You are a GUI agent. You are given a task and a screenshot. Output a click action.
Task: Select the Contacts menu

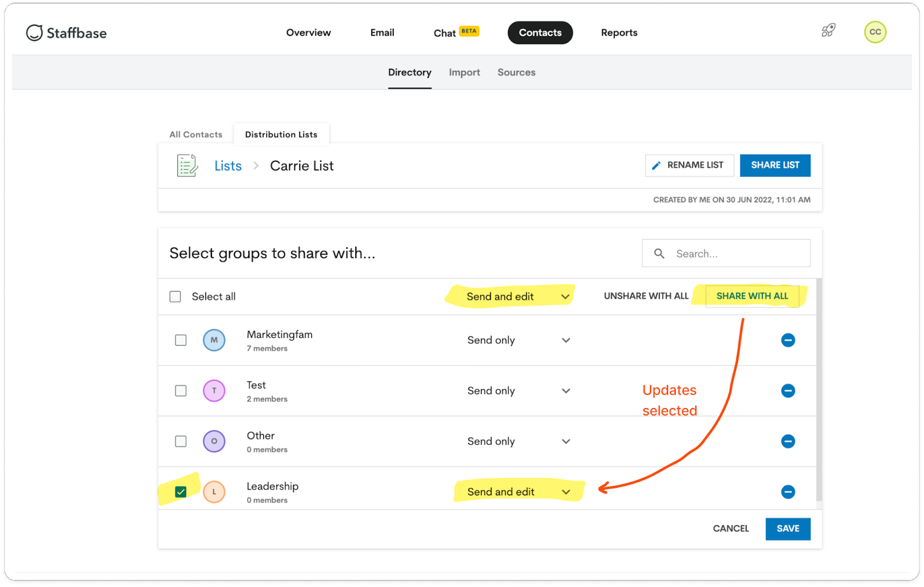coord(540,33)
